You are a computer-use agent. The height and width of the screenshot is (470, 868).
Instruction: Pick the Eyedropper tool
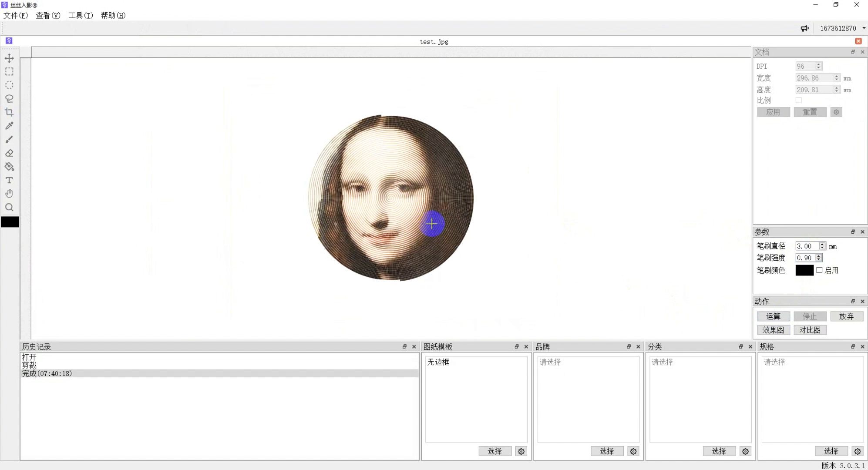click(x=9, y=126)
